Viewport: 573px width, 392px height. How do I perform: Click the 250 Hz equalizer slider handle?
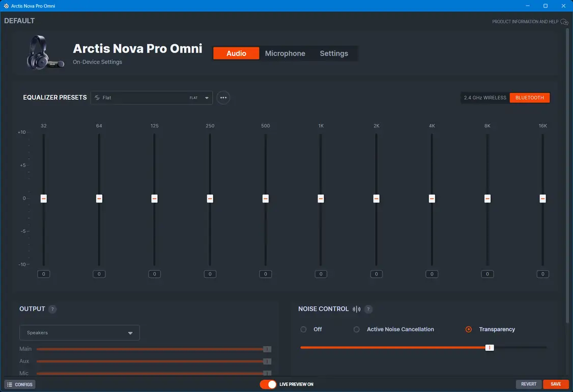pyautogui.click(x=210, y=199)
